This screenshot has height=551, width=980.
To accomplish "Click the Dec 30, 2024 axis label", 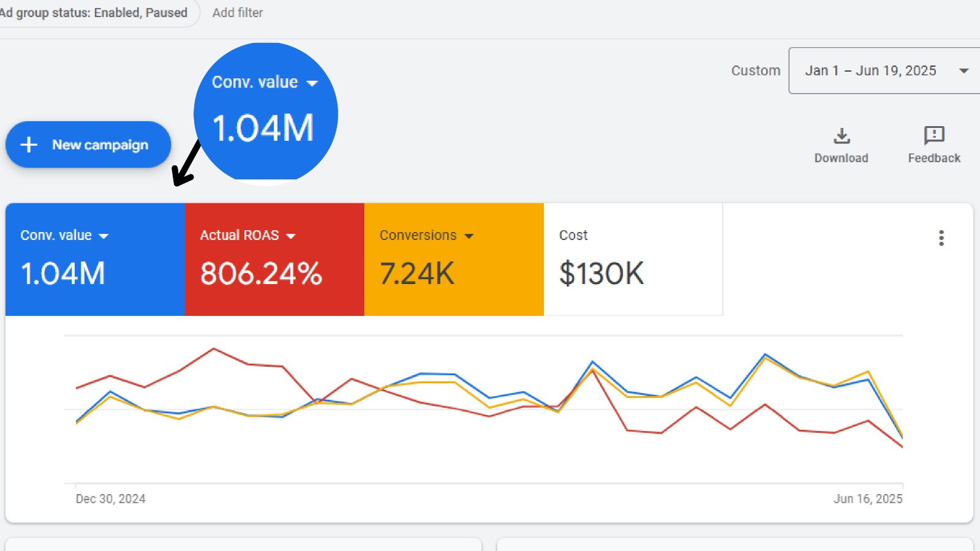I will pyautogui.click(x=111, y=499).
